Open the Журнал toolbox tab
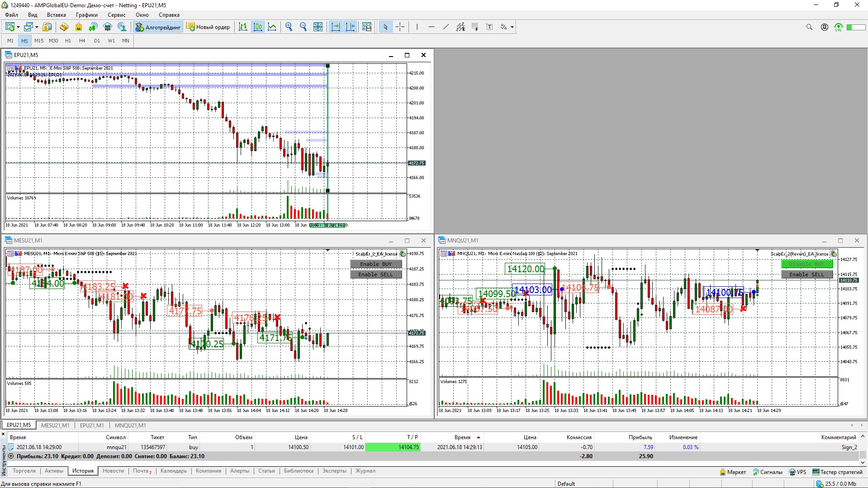868x488 pixels. (365, 471)
